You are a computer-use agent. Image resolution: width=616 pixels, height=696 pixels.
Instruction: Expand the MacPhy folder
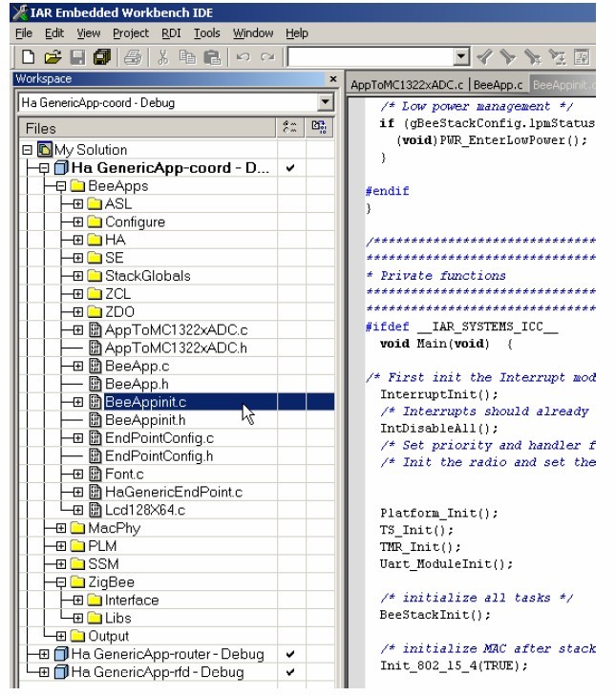point(61,529)
